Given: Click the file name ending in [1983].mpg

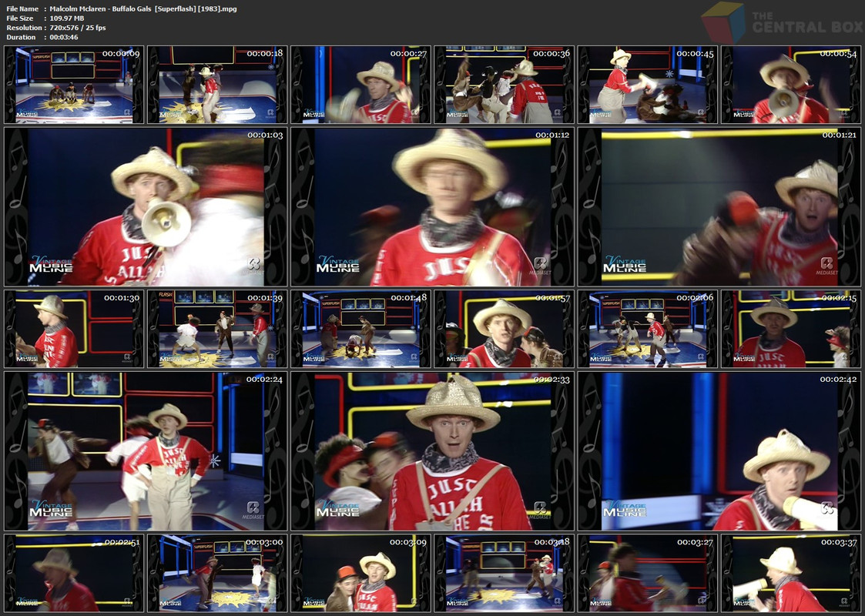Looking at the screenshot, I should coord(143,8).
